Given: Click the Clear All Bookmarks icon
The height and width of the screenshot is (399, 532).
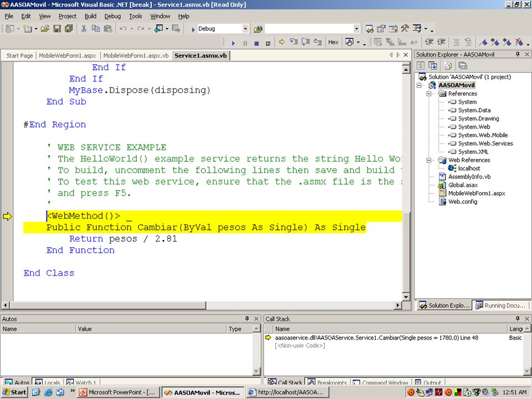Looking at the screenshot, I should [519, 42].
